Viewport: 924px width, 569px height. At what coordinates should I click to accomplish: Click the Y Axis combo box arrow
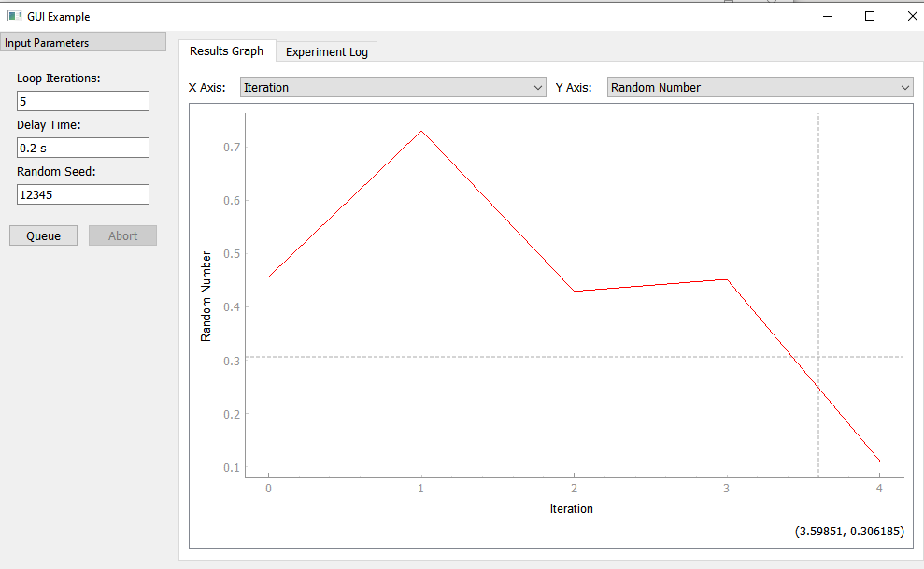pyautogui.click(x=903, y=86)
